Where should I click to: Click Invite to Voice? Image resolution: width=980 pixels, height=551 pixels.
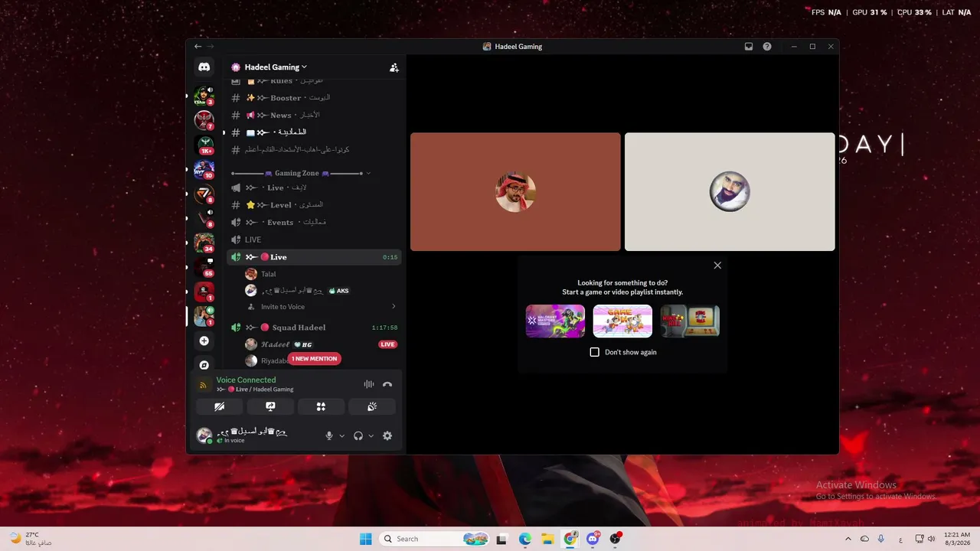point(283,307)
